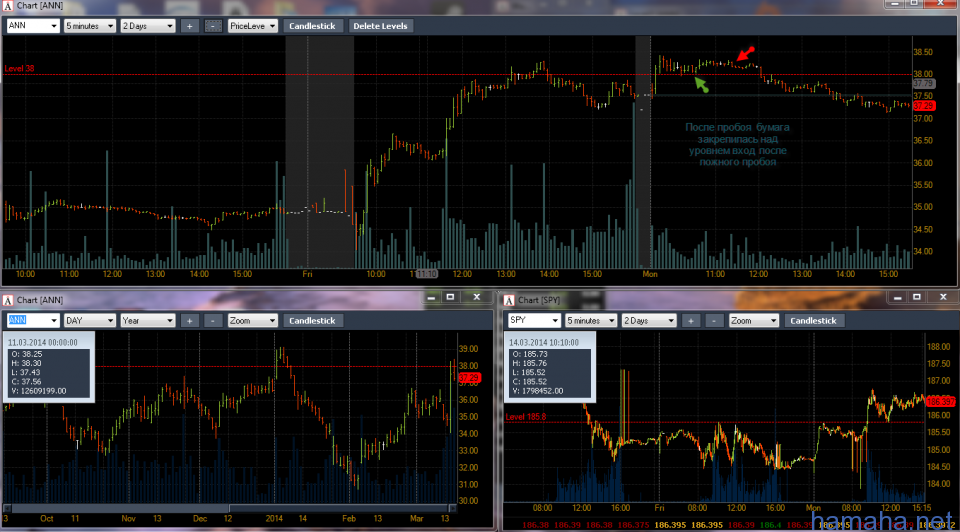
Task: Click the app icon in top Chart [ANN] title bar
Action: (x=8, y=6)
